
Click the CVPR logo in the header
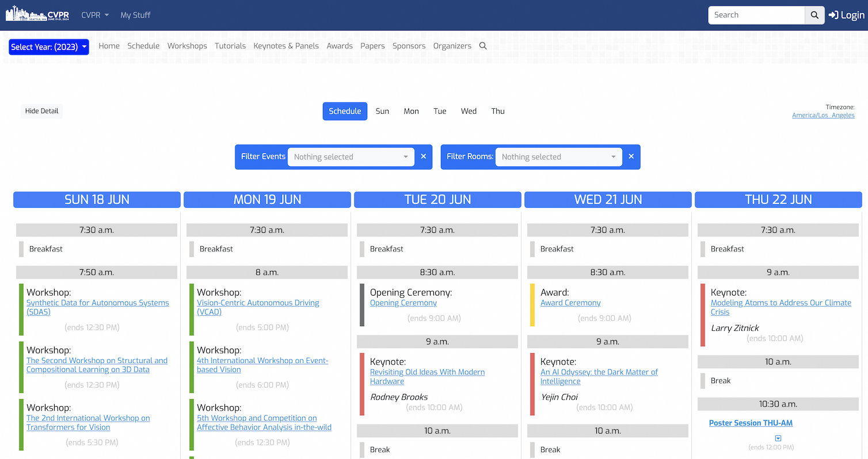click(x=37, y=15)
